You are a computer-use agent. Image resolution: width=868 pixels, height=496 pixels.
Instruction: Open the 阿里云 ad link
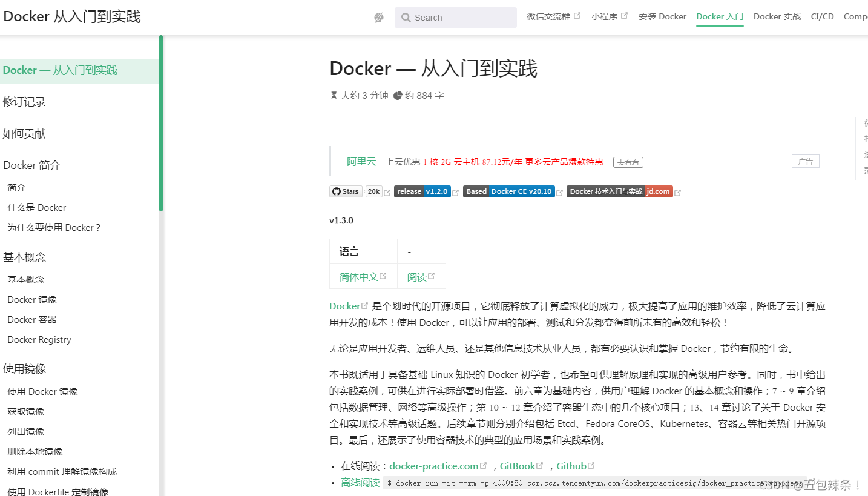click(361, 162)
